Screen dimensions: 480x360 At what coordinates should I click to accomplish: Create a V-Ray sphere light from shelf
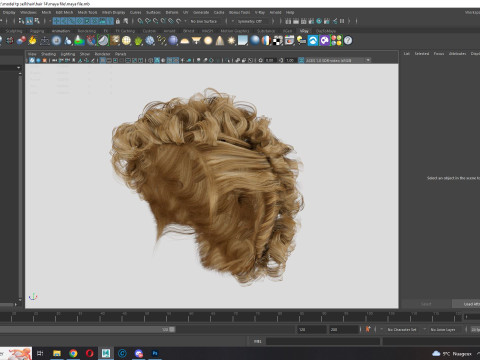pyautogui.click(x=208, y=41)
